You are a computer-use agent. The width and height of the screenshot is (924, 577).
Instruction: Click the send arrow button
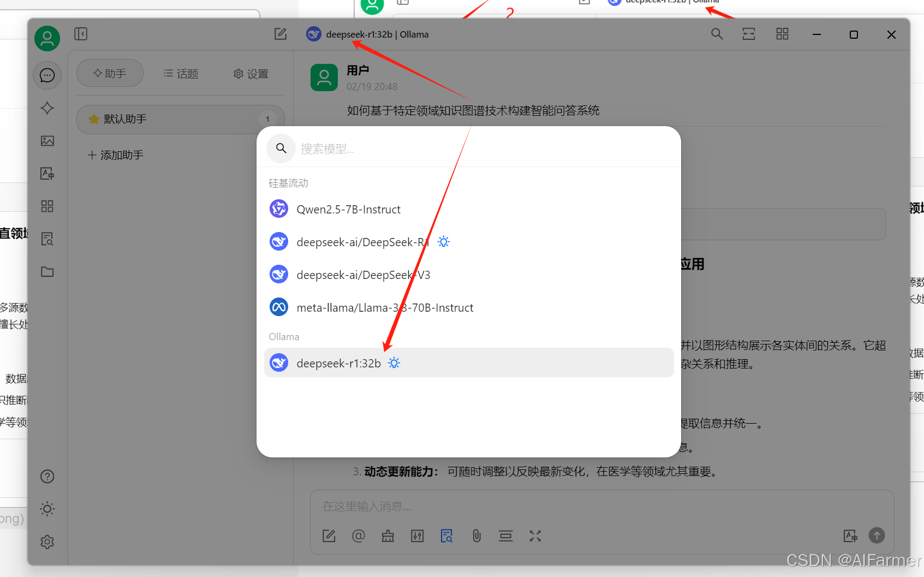[877, 536]
